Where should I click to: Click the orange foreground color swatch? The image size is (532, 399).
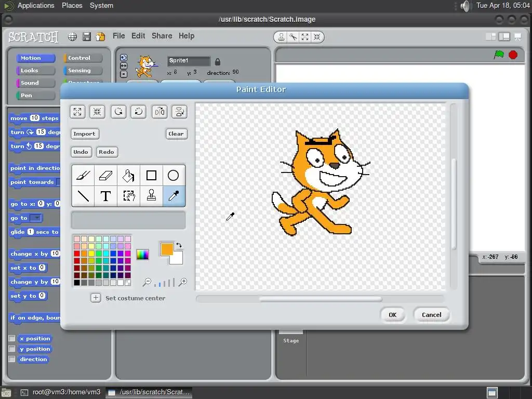click(x=167, y=249)
